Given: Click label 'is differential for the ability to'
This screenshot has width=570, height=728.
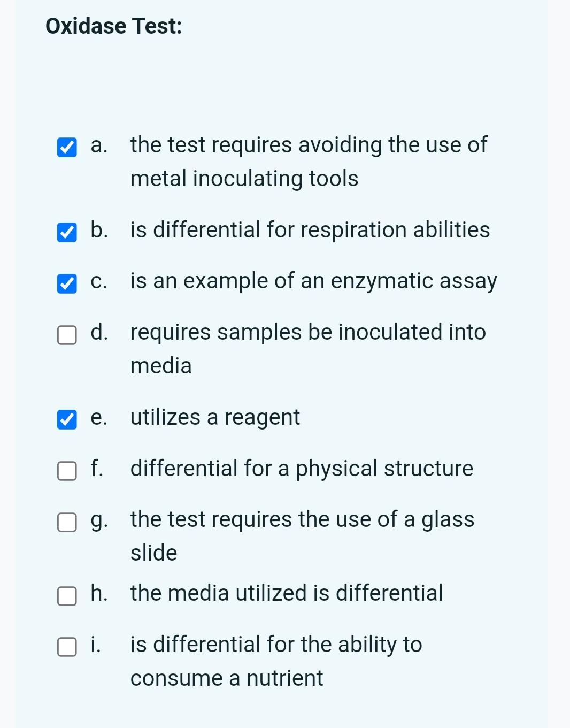Looking at the screenshot, I should click(x=276, y=645).
